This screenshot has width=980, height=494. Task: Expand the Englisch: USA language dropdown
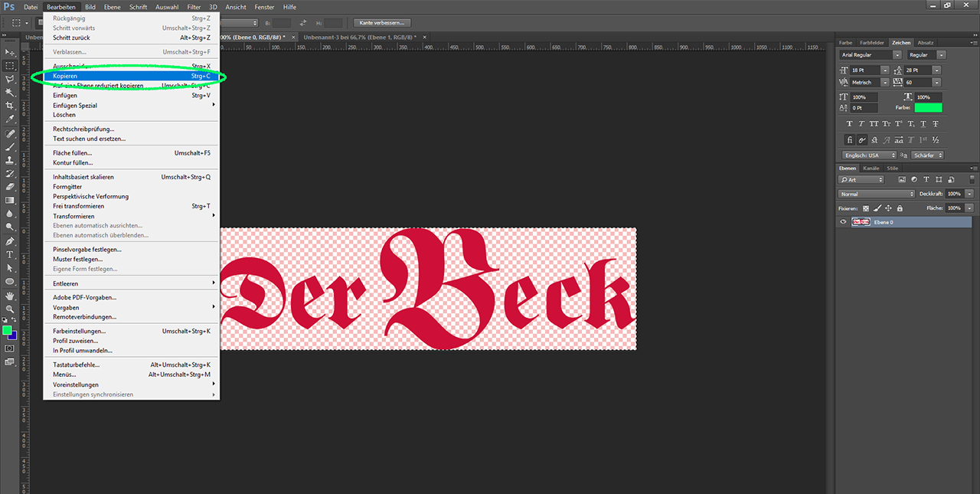click(869, 155)
